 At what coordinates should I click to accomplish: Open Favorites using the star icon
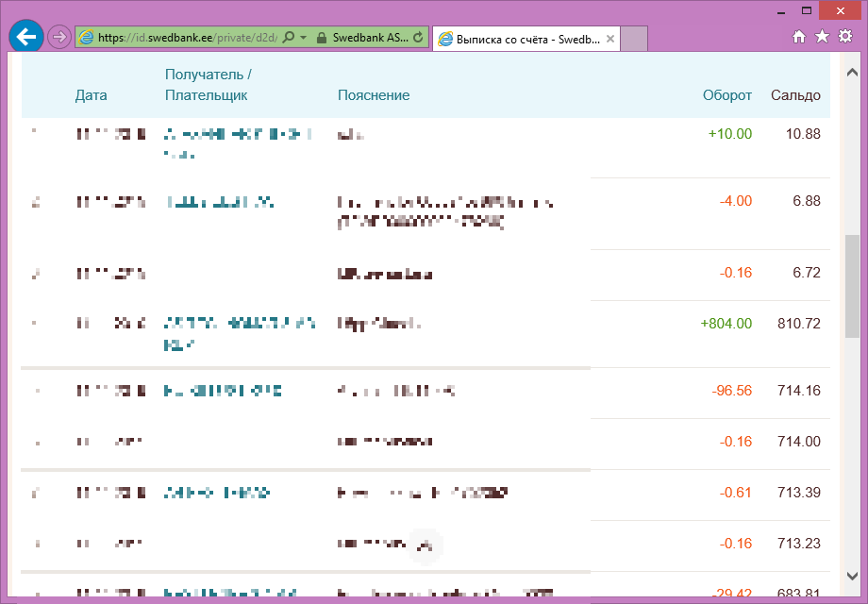pos(820,36)
